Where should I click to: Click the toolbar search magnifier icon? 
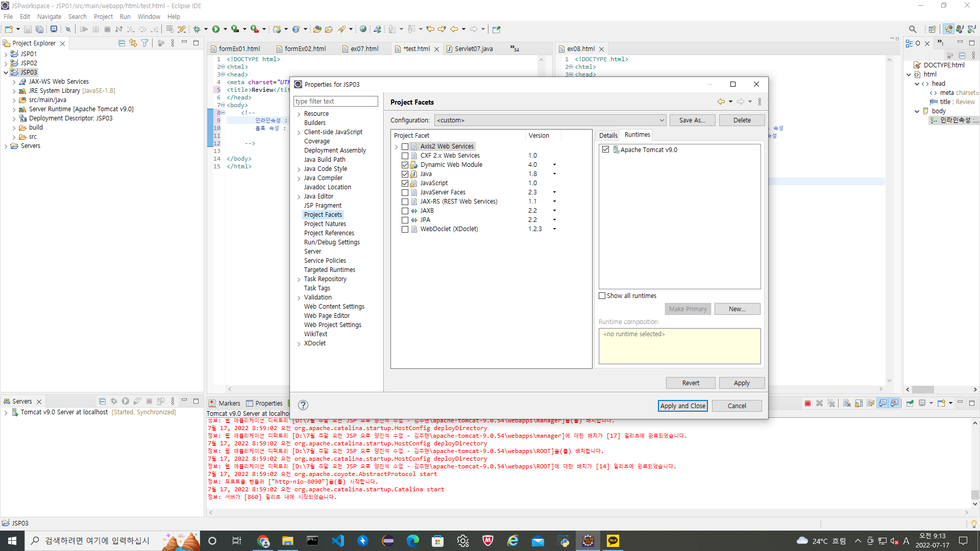913,29
